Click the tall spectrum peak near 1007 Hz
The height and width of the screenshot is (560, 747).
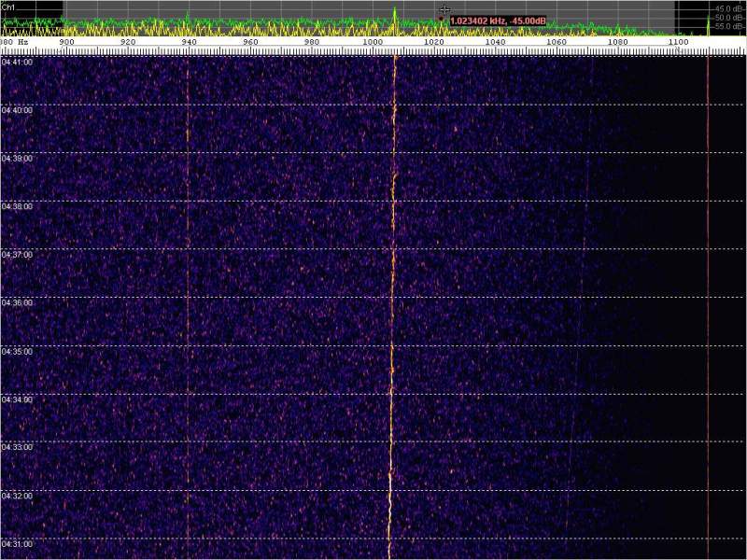[394, 19]
